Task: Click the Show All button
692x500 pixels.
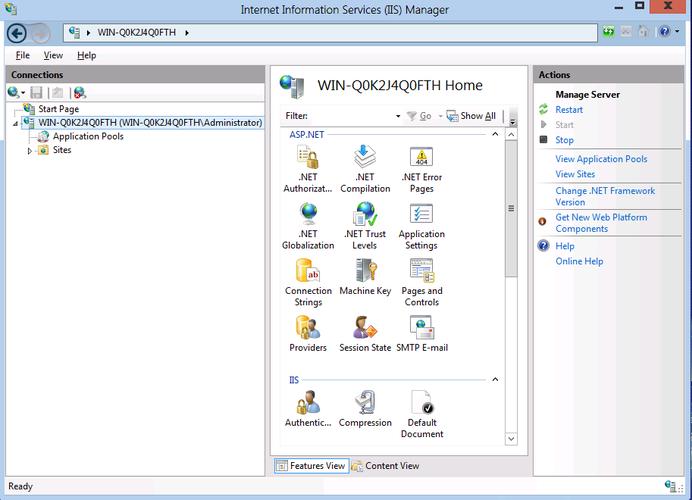Action: pyautogui.click(x=471, y=116)
